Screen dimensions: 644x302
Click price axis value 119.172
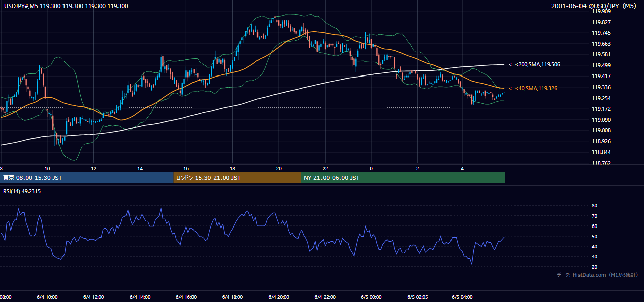pyautogui.click(x=601, y=109)
